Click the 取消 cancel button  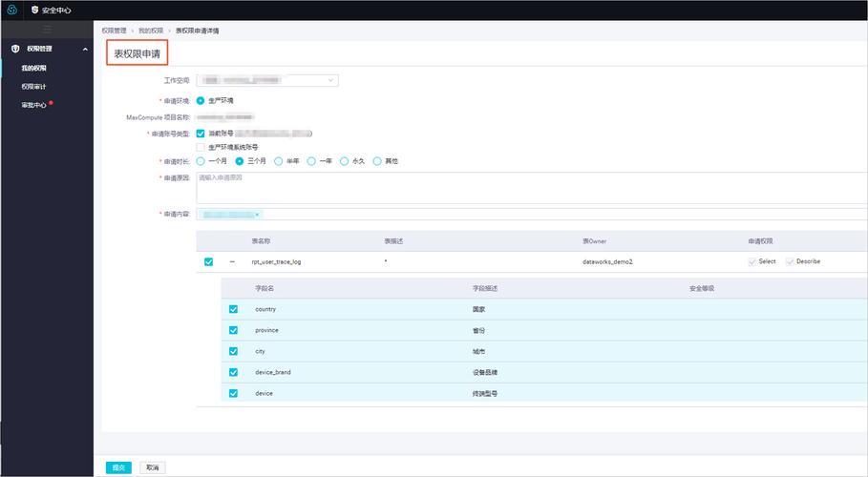[152, 467]
